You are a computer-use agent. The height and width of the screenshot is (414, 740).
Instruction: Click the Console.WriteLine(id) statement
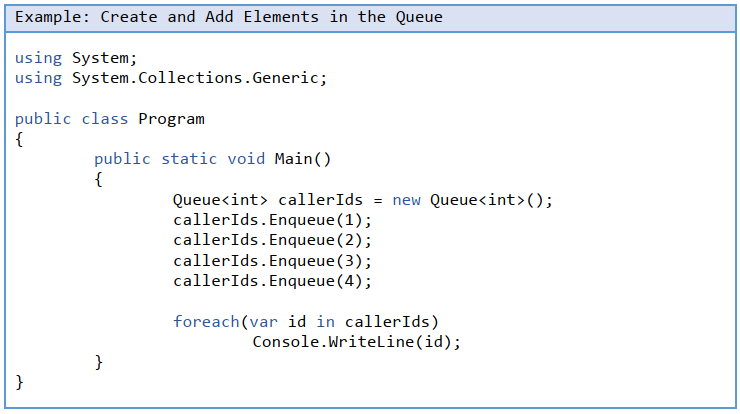pyautogui.click(x=356, y=342)
